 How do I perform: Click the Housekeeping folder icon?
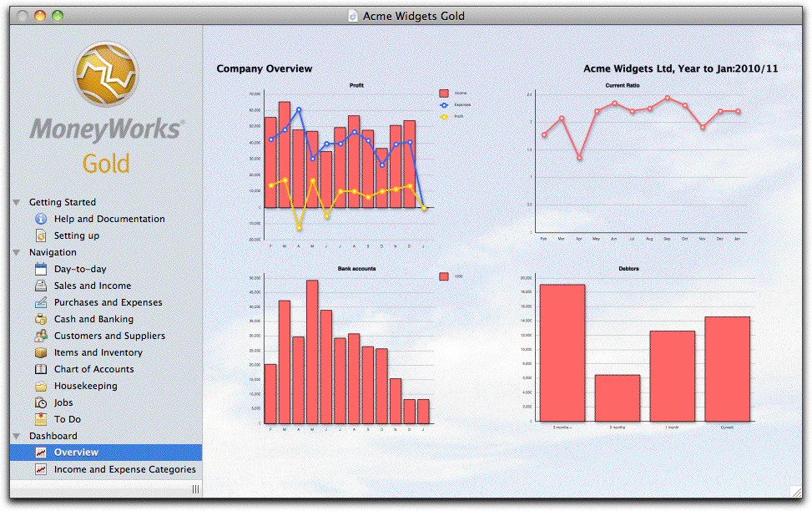[x=41, y=386]
